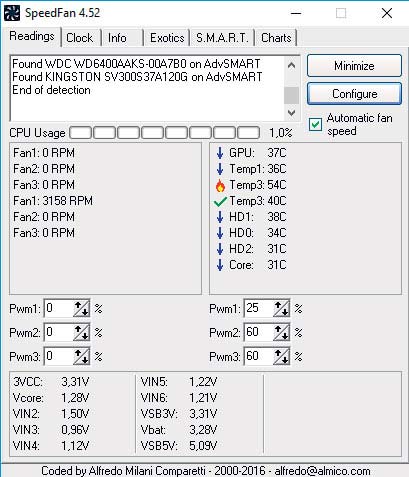Viewport: 409px width, 477px height.
Task: Click the VSB5V 5,09V reading
Action: (179, 446)
